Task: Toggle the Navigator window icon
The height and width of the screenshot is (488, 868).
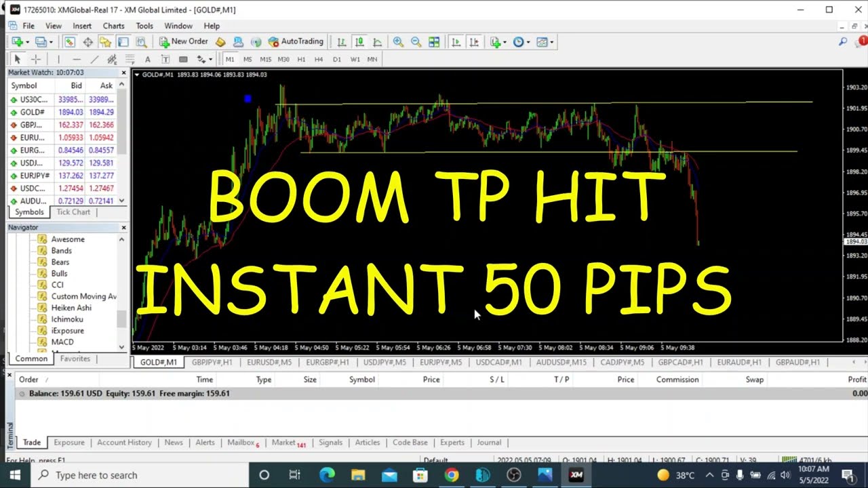Action: 105,42
